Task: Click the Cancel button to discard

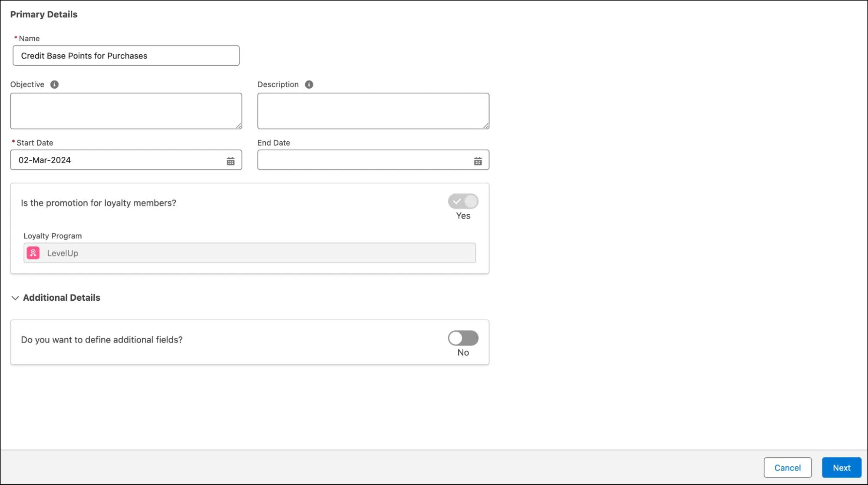Action: click(x=788, y=467)
